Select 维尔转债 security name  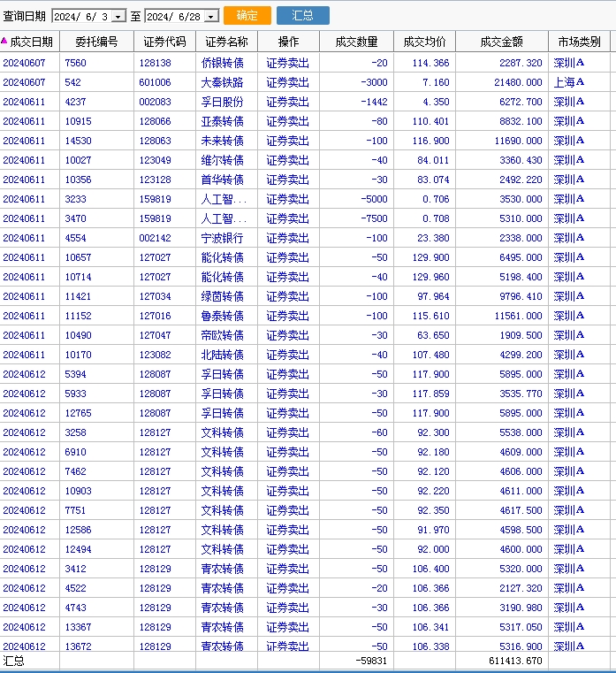click(x=222, y=160)
